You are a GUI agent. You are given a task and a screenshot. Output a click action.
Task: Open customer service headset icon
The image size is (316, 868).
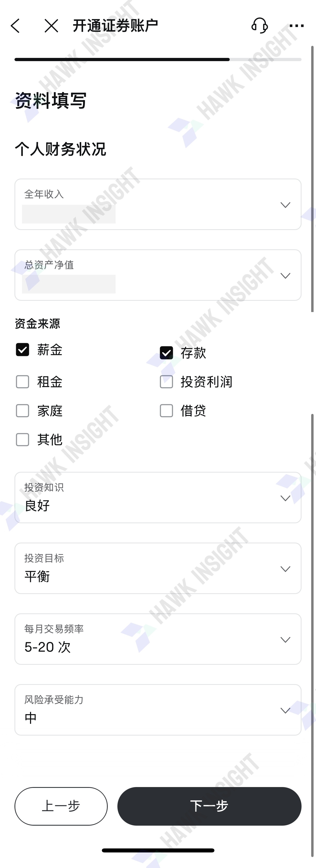(260, 25)
